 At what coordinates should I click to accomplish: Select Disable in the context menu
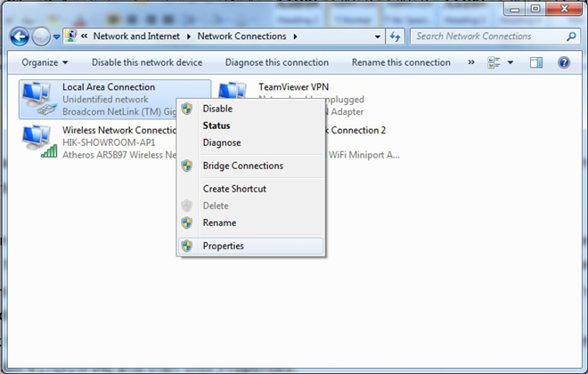(x=217, y=109)
